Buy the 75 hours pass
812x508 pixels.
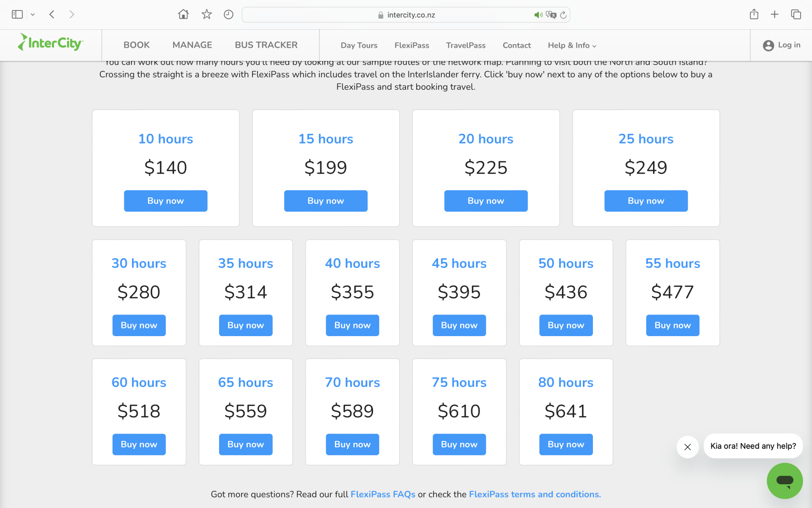click(x=459, y=444)
